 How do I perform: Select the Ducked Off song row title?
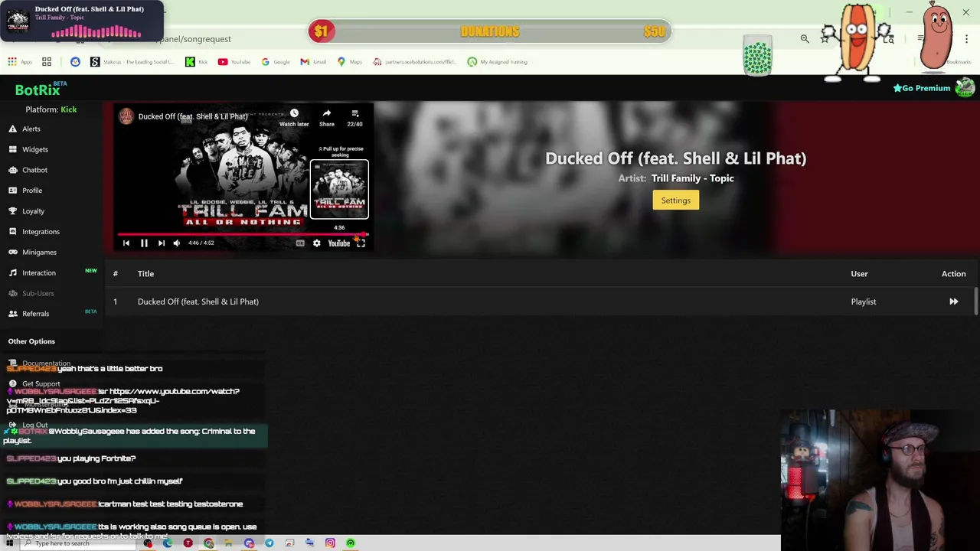coord(198,302)
